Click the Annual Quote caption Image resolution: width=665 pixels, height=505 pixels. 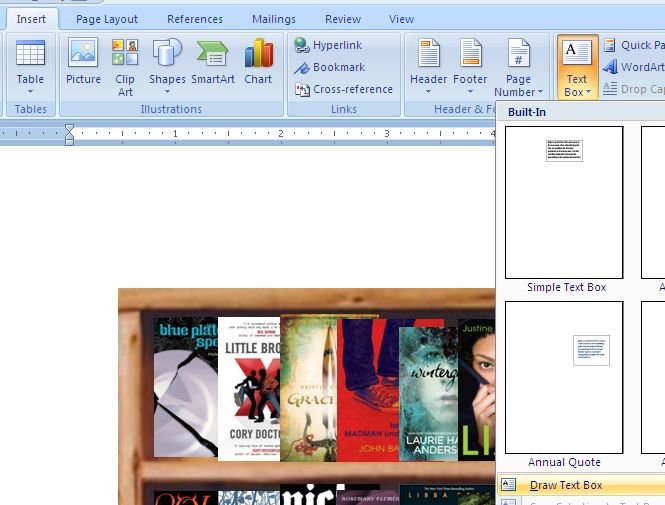tap(564, 462)
